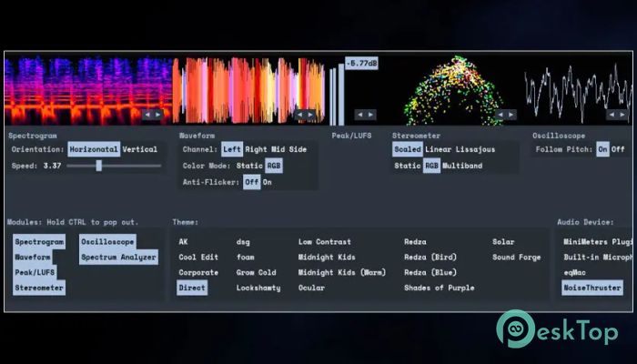This screenshot has width=637, height=364.
Task: Move Spectrogram module left with arrow
Action: pos(147,115)
